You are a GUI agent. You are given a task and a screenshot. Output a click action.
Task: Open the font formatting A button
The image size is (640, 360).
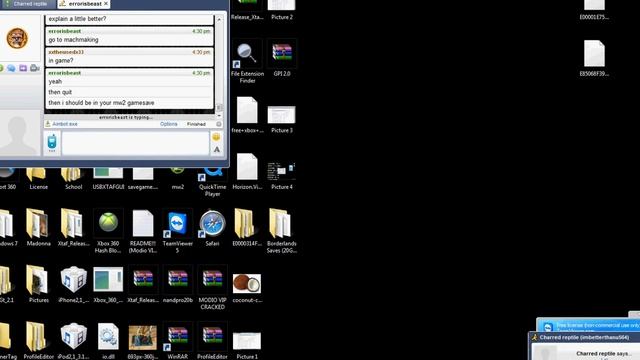217,150
